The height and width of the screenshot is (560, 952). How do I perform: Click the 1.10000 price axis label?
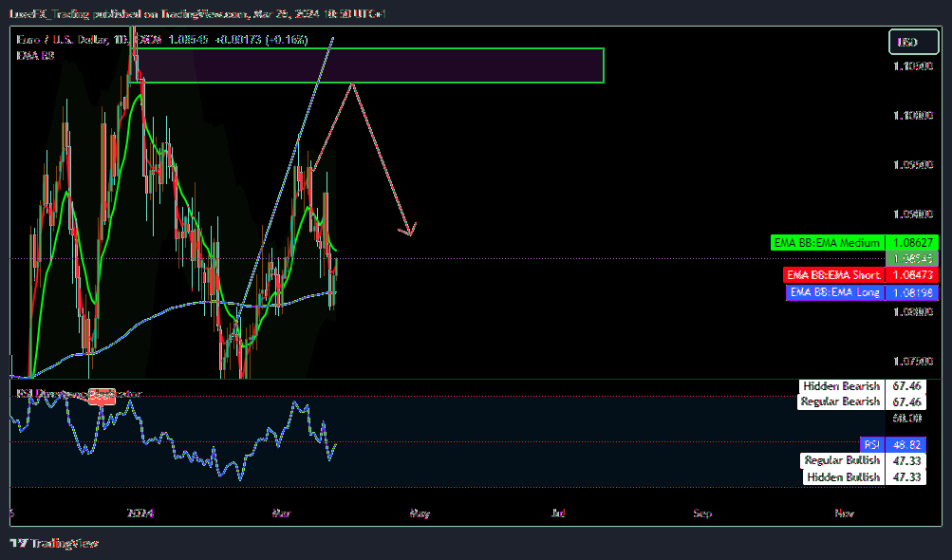(912, 116)
